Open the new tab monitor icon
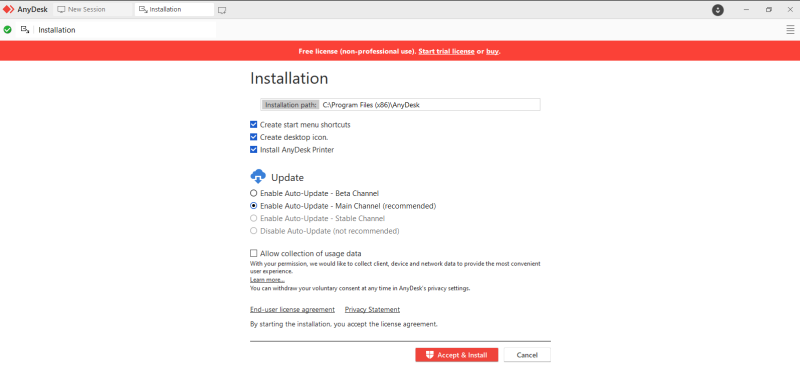The height and width of the screenshot is (383, 800). (x=222, y=10)
